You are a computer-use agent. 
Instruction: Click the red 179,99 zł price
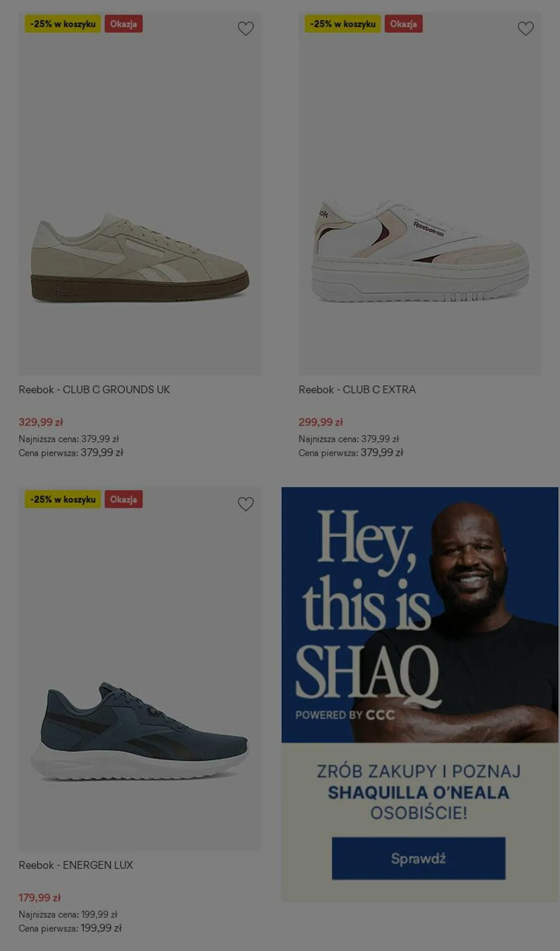click(39, 897)
